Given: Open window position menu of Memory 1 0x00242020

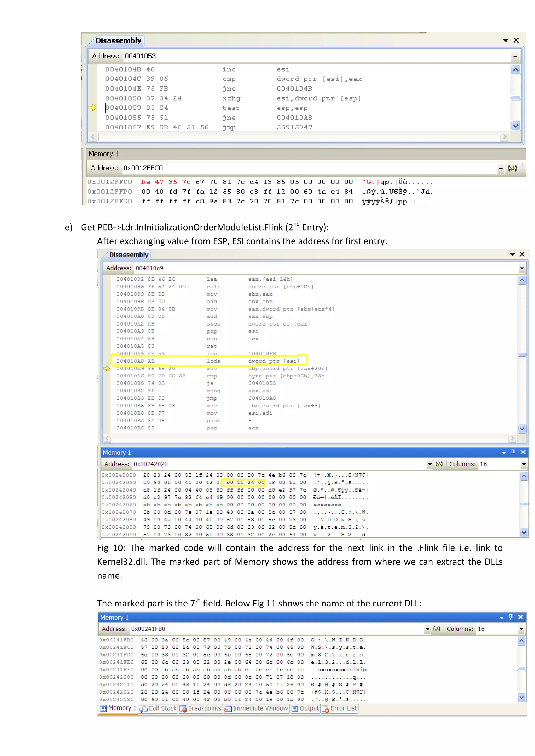Looking at the screenshot, I should [504, 453].
